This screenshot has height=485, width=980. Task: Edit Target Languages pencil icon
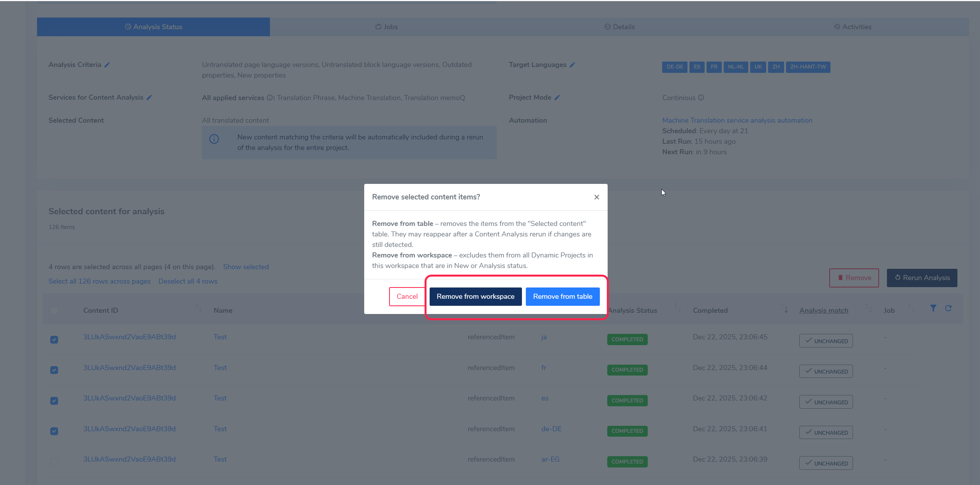click(x=572, y=65)
